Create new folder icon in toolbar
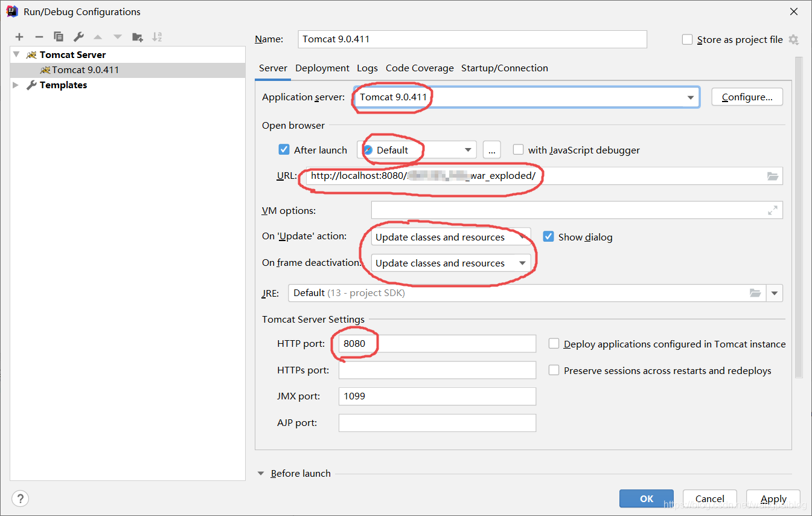 click(138, 37)
